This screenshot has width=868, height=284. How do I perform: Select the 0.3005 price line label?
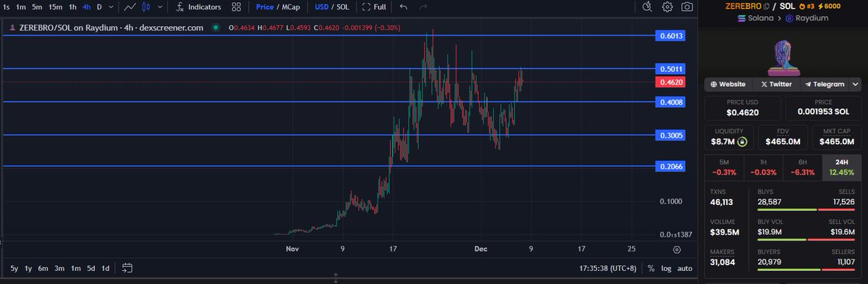coord(671,135)
